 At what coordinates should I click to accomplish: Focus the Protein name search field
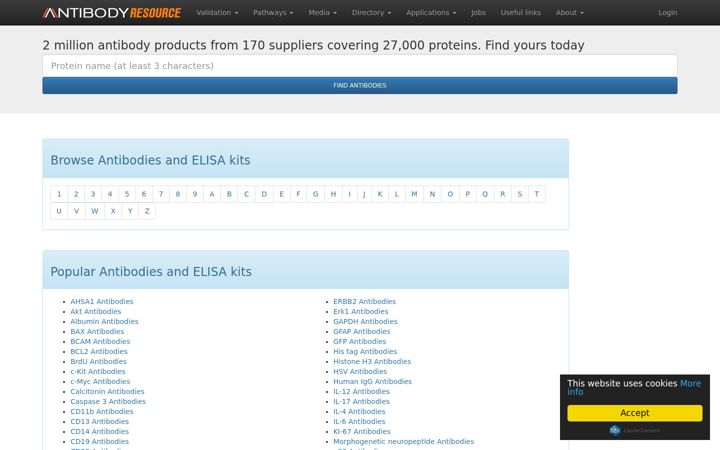pos(360,66)
